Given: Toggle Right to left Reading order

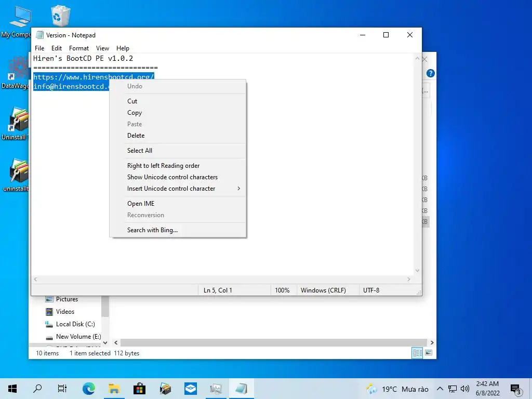Looking at the screenshot, I should [x=178, y=166].
